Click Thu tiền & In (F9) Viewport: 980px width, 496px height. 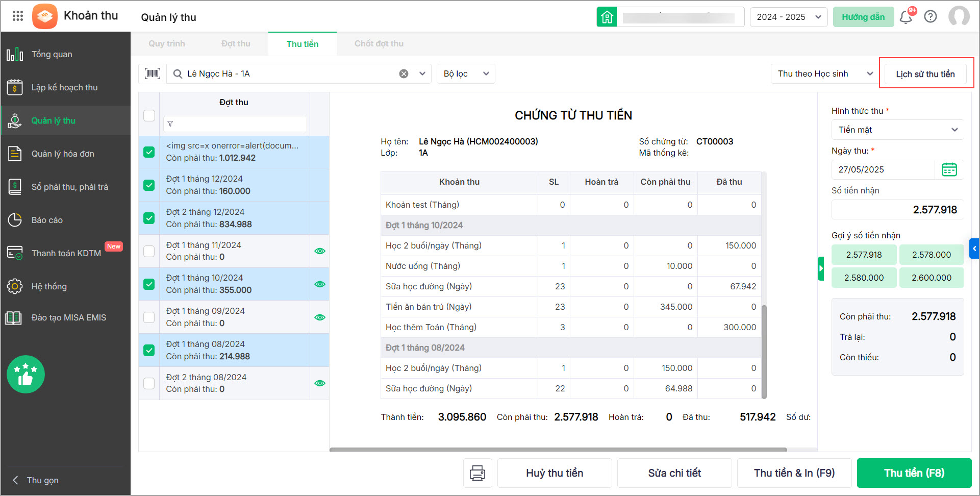pyautogui.click(x=794, y=473)
